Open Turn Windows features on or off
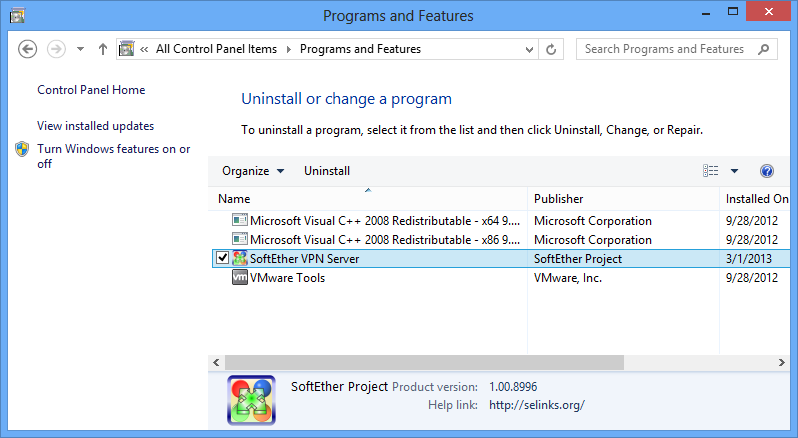798x438 pixels. click(113, 156)
